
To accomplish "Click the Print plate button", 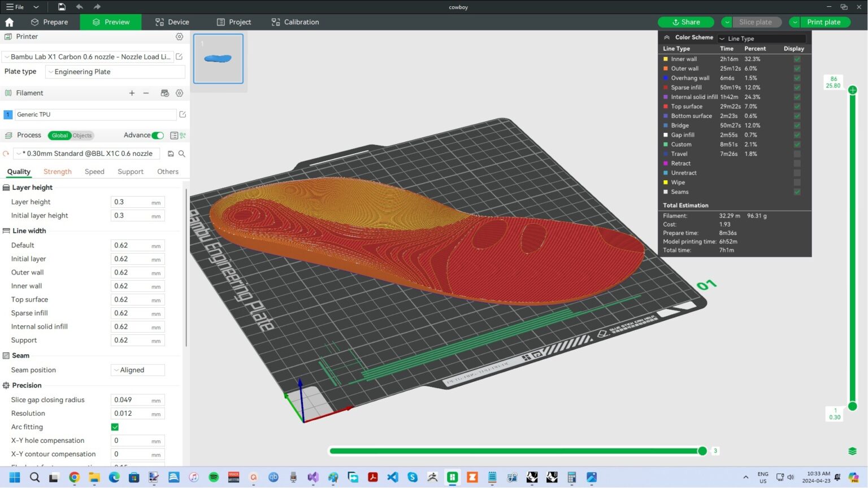I will 824,22.
